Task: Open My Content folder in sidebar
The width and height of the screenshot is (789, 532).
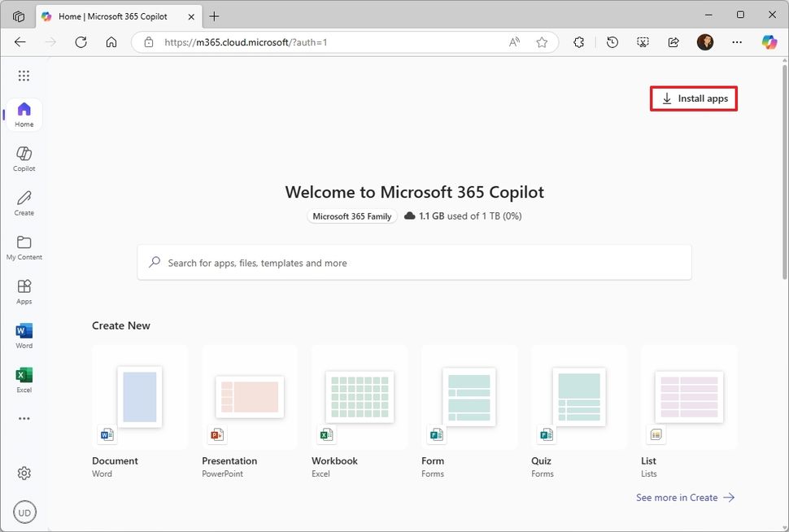Action: pyautogui.click(x=24, y=246)
